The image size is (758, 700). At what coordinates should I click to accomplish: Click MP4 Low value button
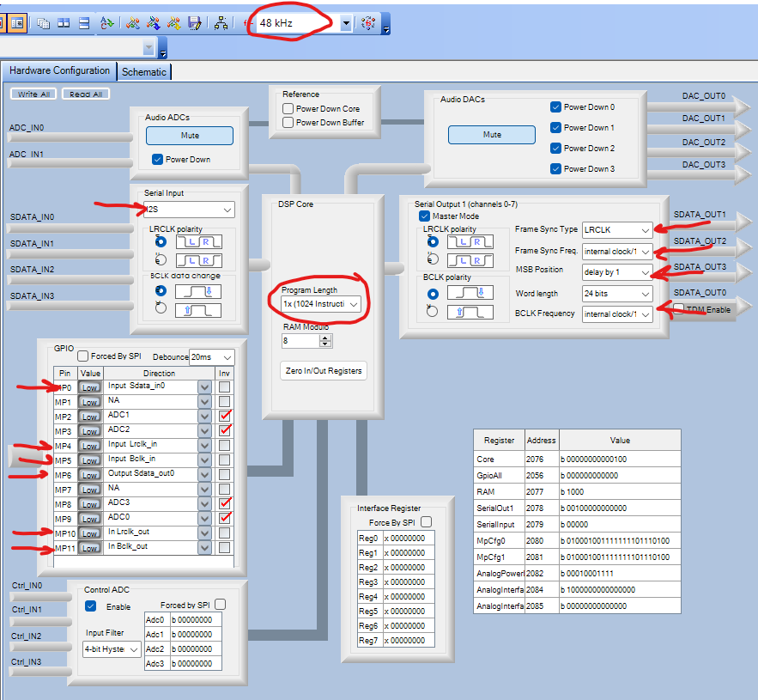point(90,446)
